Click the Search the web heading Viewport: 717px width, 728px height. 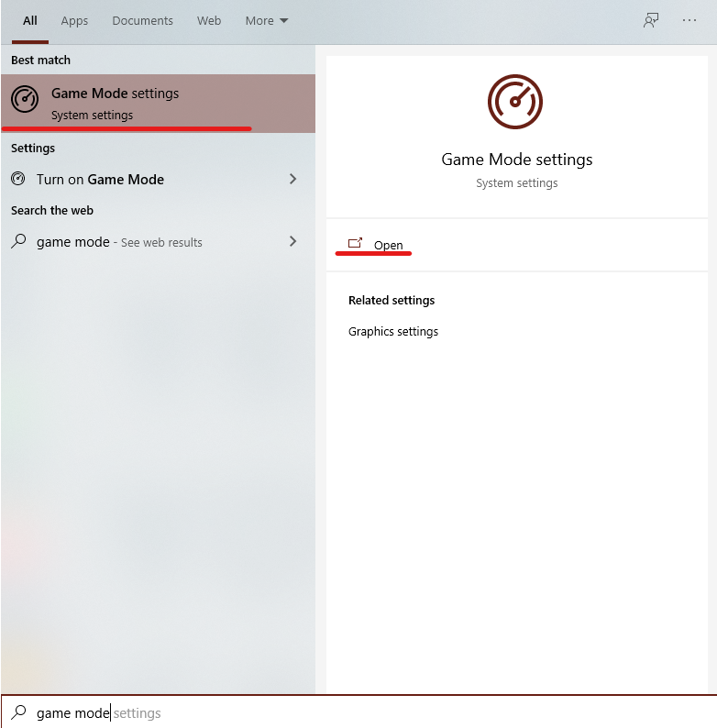point(52,210)
